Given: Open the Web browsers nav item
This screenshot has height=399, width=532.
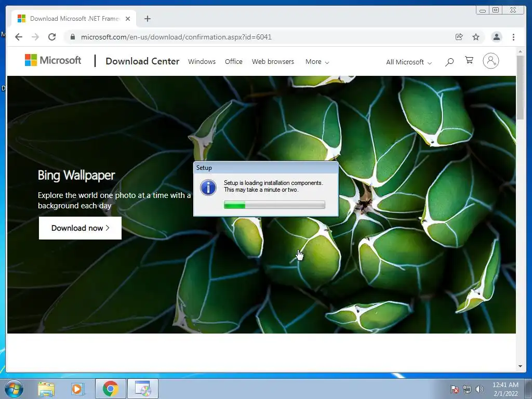Looking at the screenshot, I should point(273,61).
